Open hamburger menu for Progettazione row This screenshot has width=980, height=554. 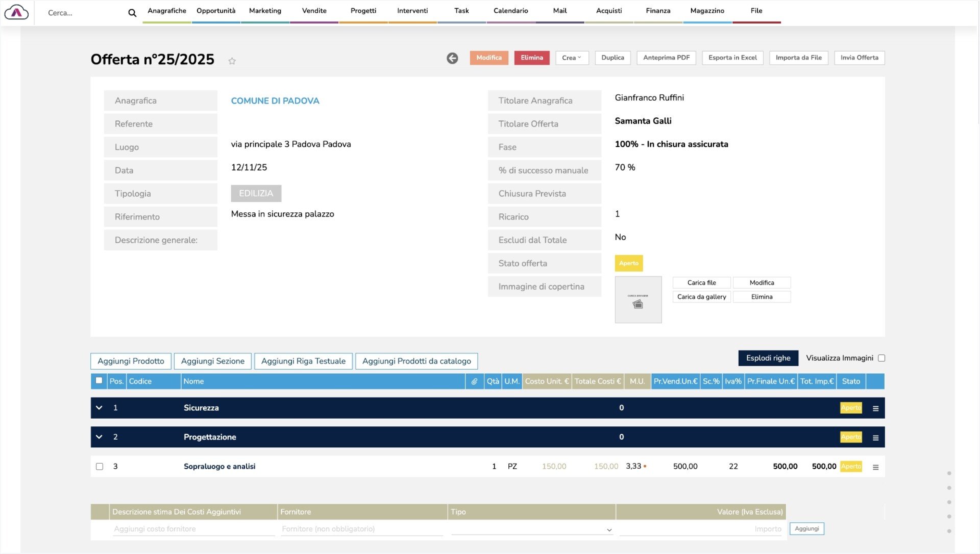(875, 438)
